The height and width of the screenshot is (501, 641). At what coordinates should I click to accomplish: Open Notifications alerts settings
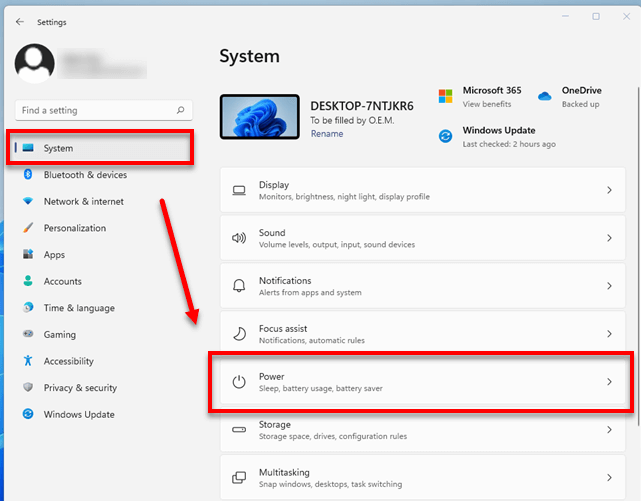point(423,286)
